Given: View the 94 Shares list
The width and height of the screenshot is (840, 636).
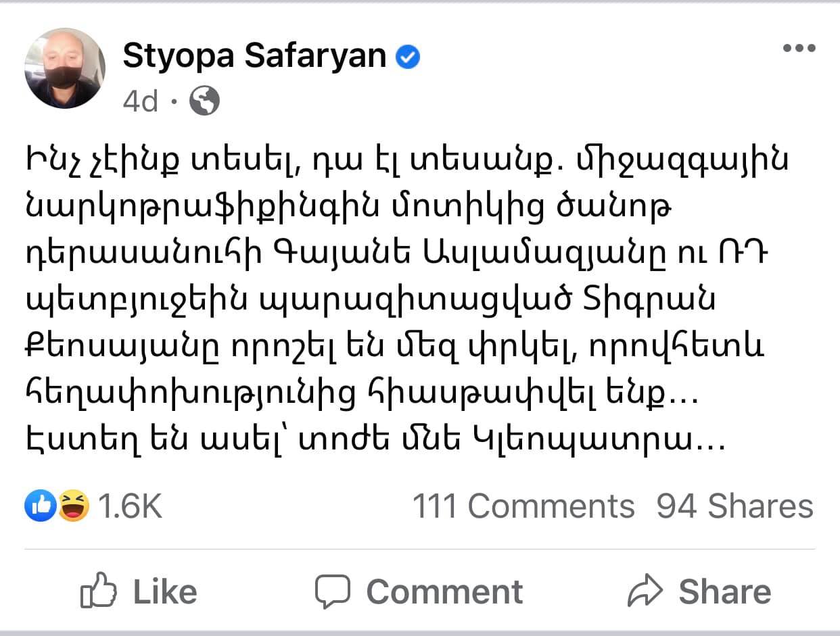Looking at the screenshot, I should [734, 506].
